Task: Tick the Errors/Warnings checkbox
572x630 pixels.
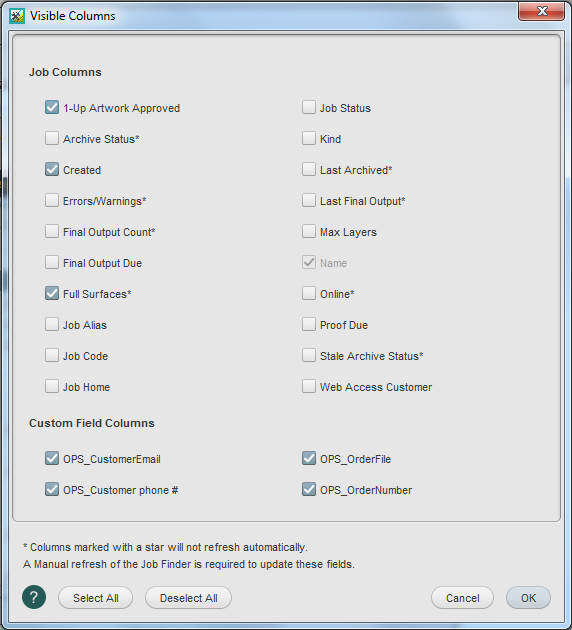Action: 52,200
